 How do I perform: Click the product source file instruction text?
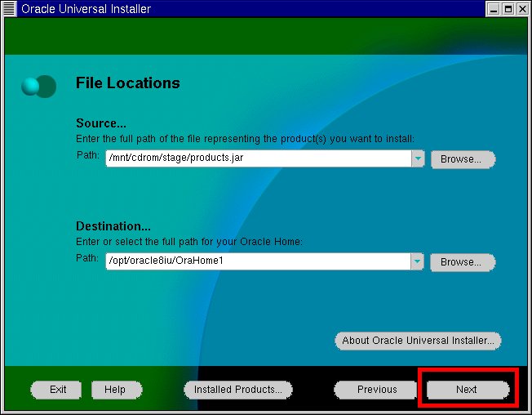coord(245,139)
